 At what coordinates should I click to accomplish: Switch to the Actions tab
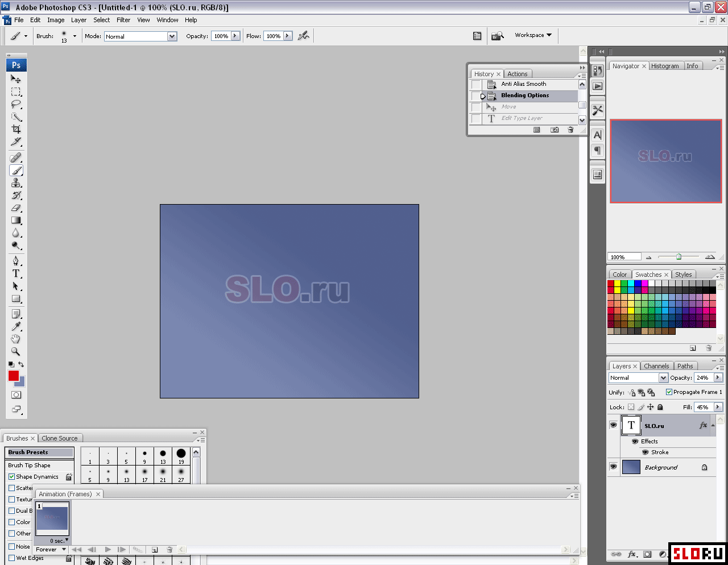(518, 74)
